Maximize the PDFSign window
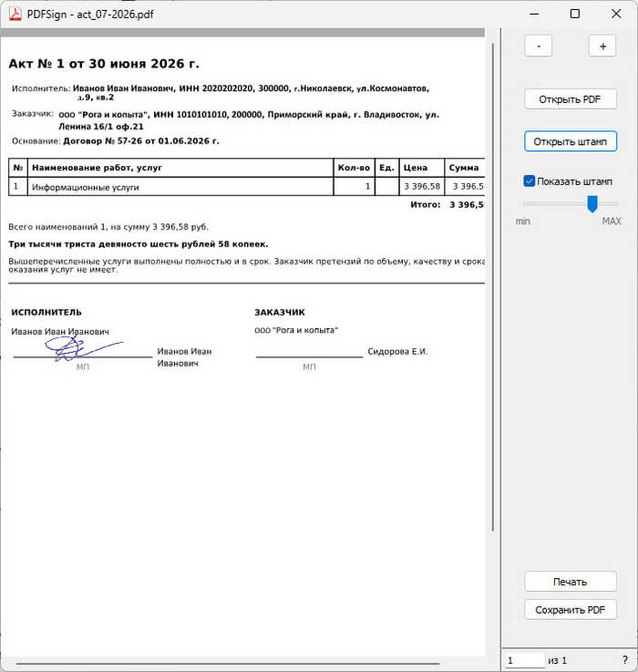 click(575, 14)
